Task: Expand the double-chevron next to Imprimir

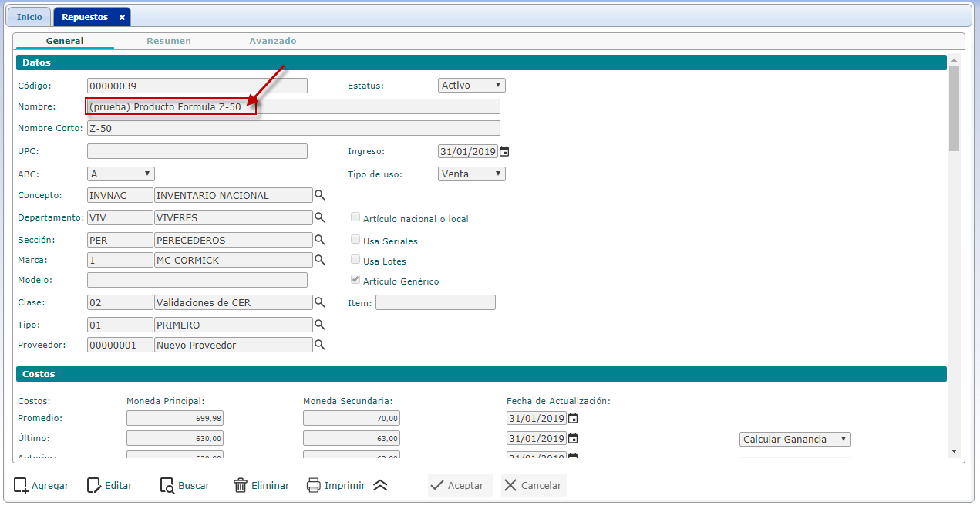Action: pos(379,486)
